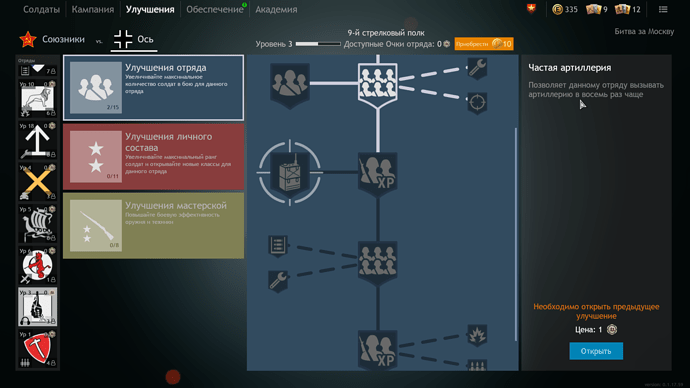This screenshot has height=388, width=690.
Task: Select the lion emblem squad Ур 10
Action: [37, 99]
